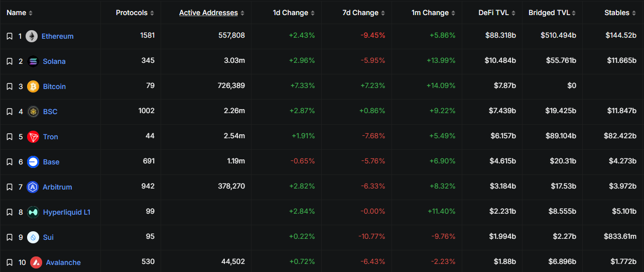Sort table by Protocols column
Image resolution: width=644 pixels, height=272 pixels.
pos(136,13)
